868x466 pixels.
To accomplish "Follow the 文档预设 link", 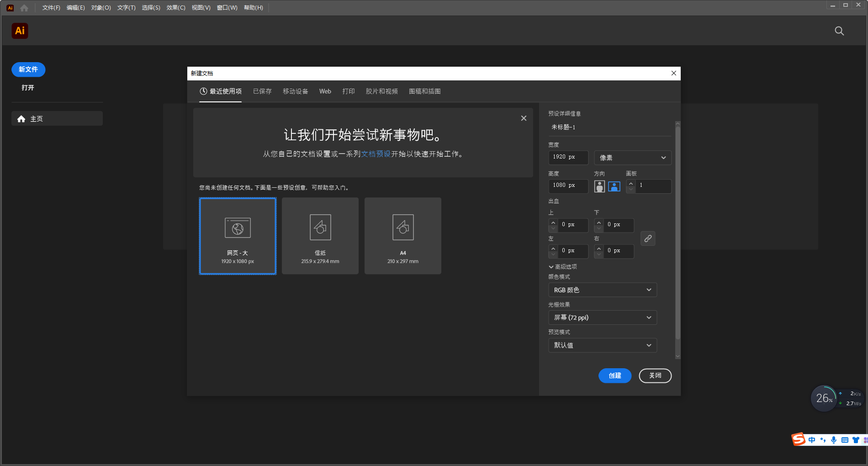I will (x=376, y=154).
